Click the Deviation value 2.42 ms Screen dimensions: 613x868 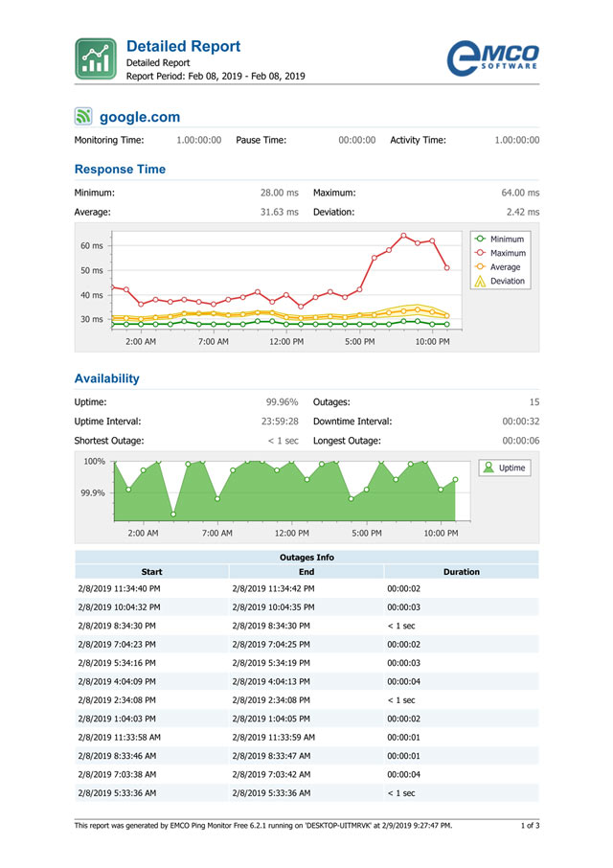tap(523, 212)
